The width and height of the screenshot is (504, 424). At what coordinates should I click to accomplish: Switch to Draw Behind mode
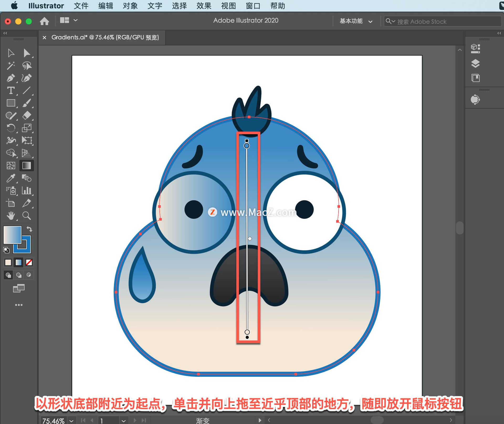[x=19, y=275]
